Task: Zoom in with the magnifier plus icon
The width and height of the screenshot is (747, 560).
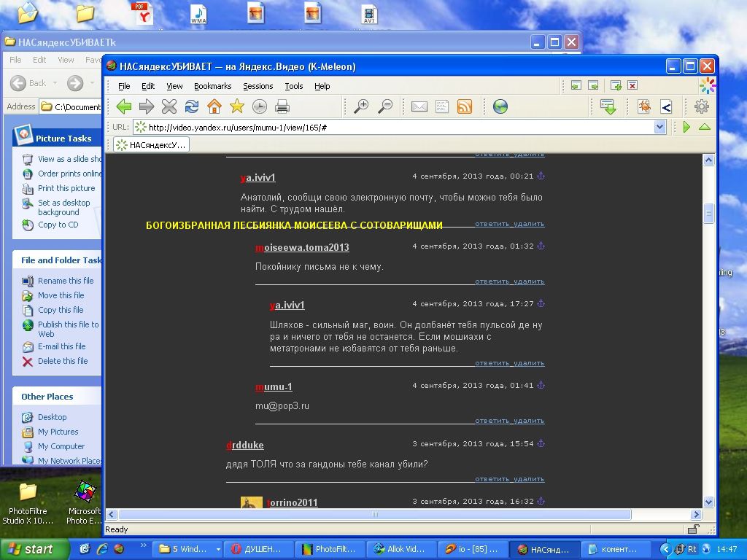Action: (x=361, y=106)
